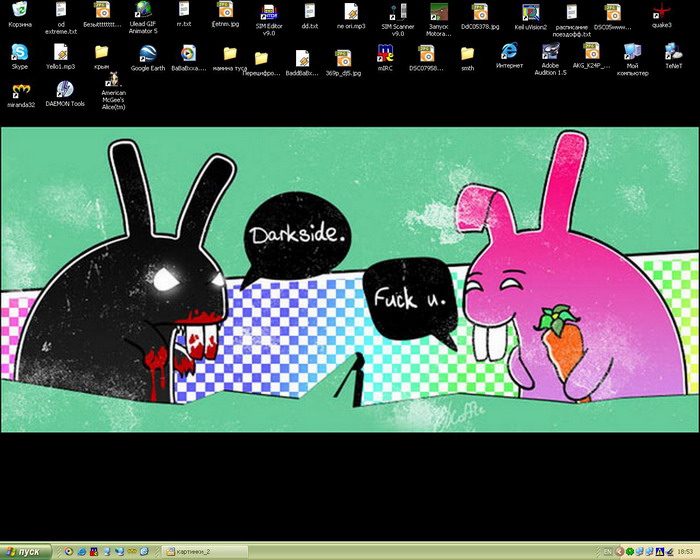Launch Adobe Audition 1.5 shortcut

pos(550,59)
